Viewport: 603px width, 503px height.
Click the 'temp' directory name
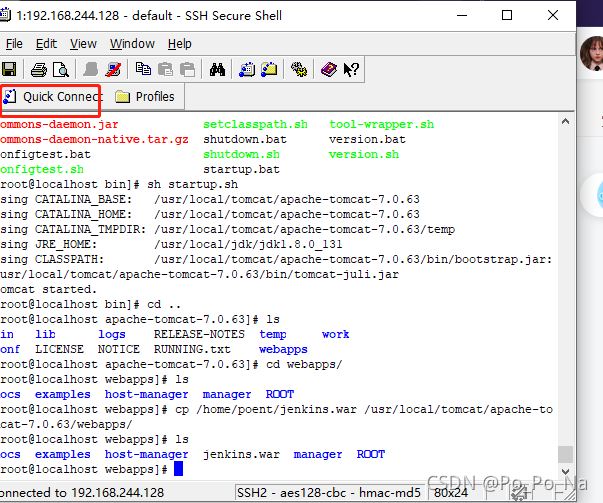pos(273,335)
